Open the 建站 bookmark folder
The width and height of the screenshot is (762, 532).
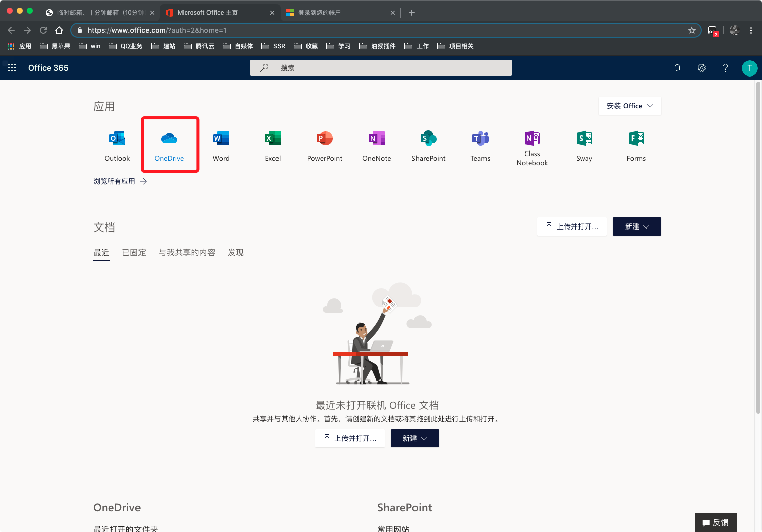click(x=163, y=46)
